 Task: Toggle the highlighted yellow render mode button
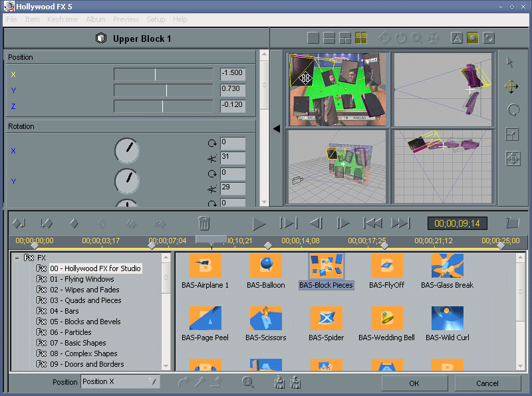click(473, 38)
